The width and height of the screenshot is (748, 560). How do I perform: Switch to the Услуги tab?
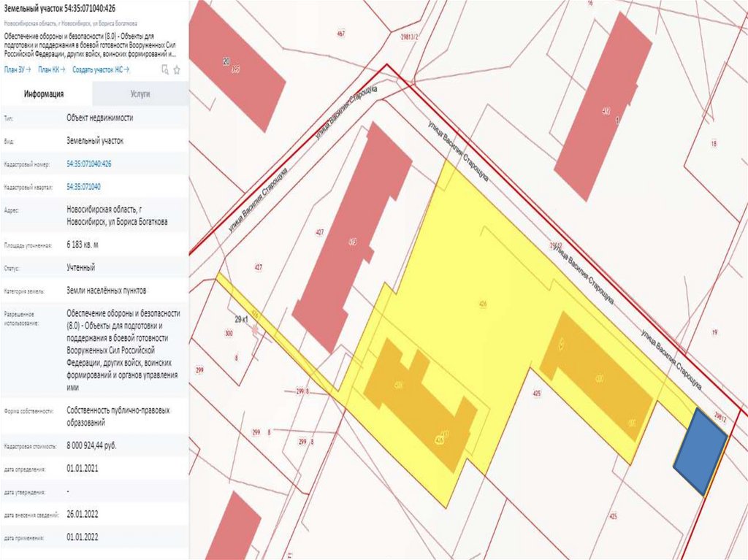pyautogui.click(x=140, y=94)
